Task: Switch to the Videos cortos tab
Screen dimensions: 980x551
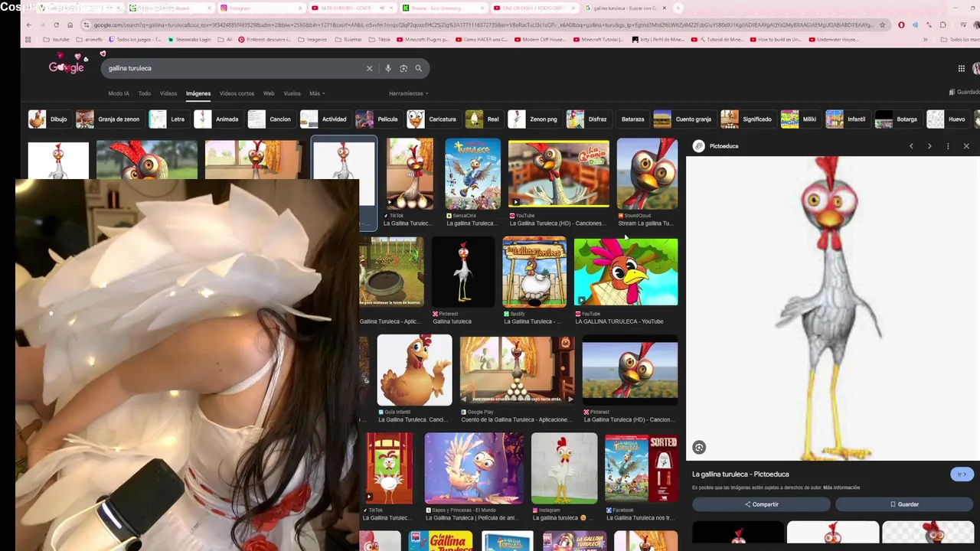Action: click(237, 93)
